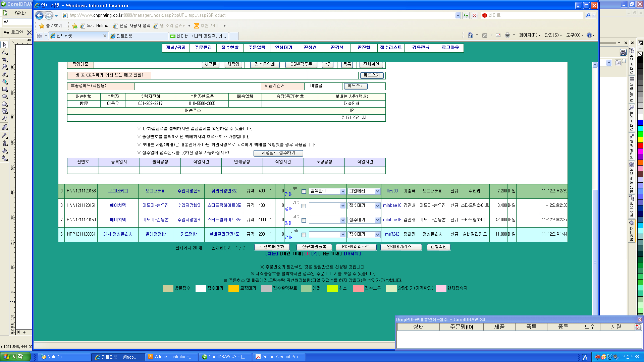Open the 파일에러 status dropdown
Viewport: 644px width, 362px height.
click(x=377, y=191)
